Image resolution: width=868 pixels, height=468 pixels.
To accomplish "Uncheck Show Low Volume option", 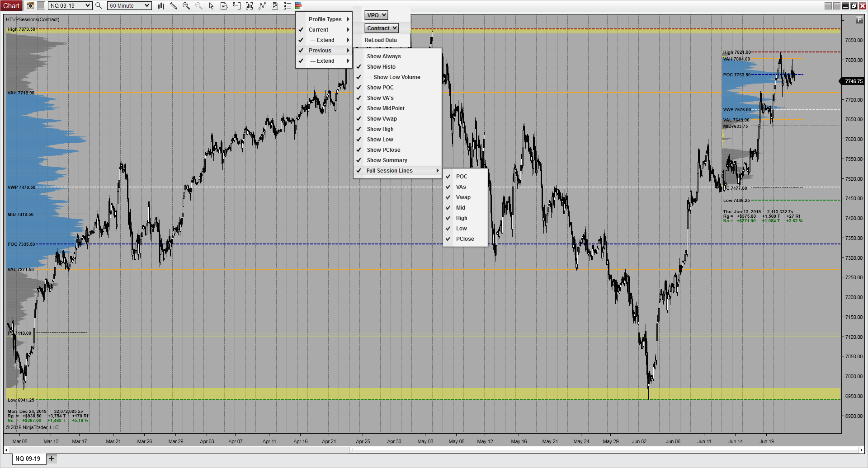I will click(394, 77).
